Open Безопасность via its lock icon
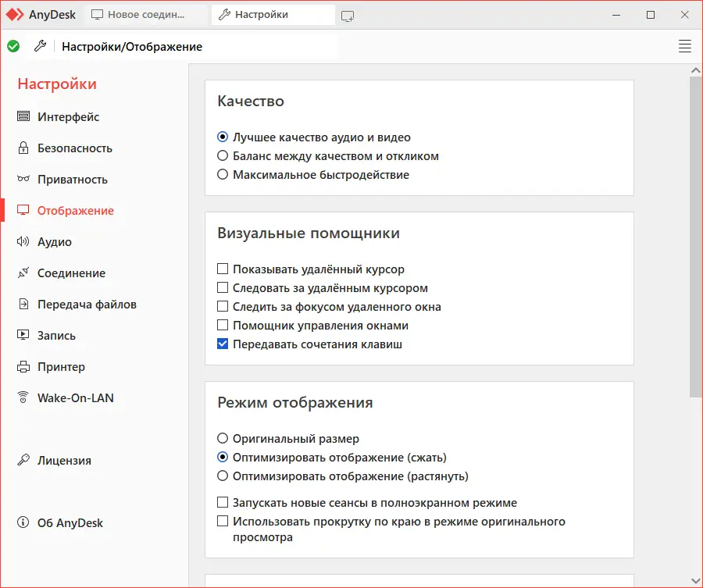The height and width of the screenshot is (588, 703). pyautogui.click(x=23, y=148)
